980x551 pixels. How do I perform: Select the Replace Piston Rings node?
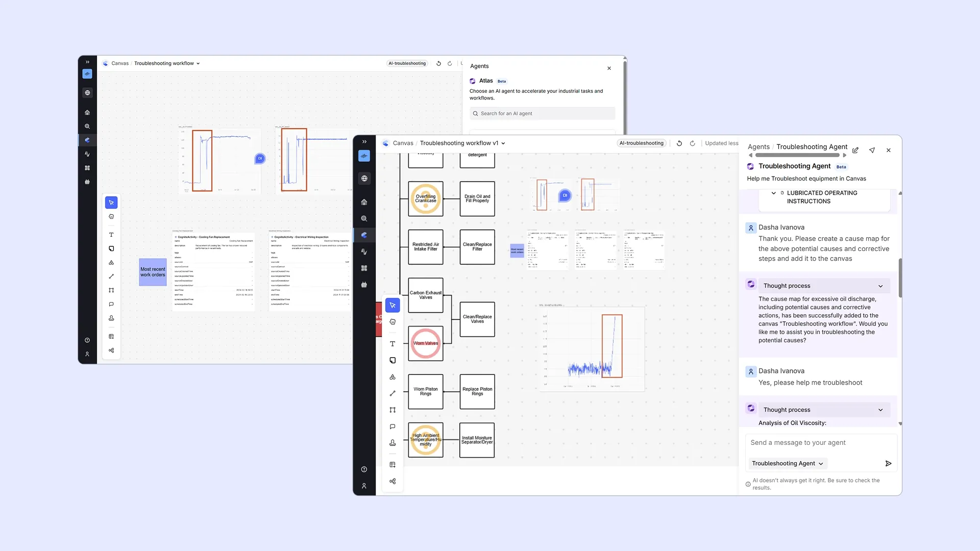point(477,392)
